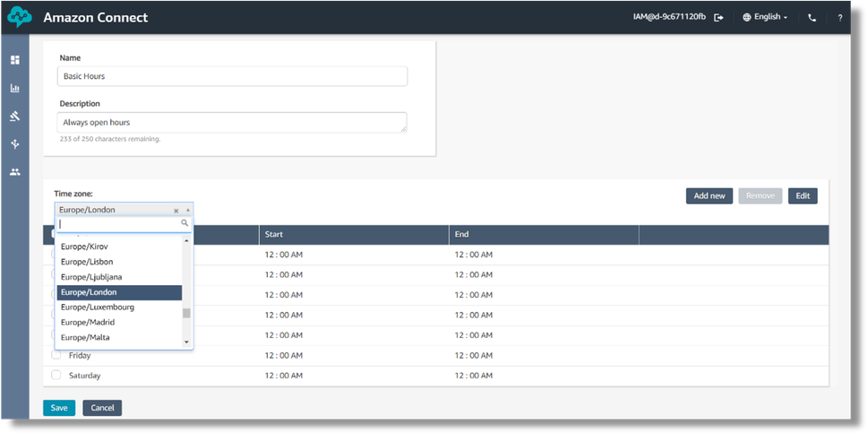
Task: Select the Routing icon in left sidebar
Action: tap(14, 116)
